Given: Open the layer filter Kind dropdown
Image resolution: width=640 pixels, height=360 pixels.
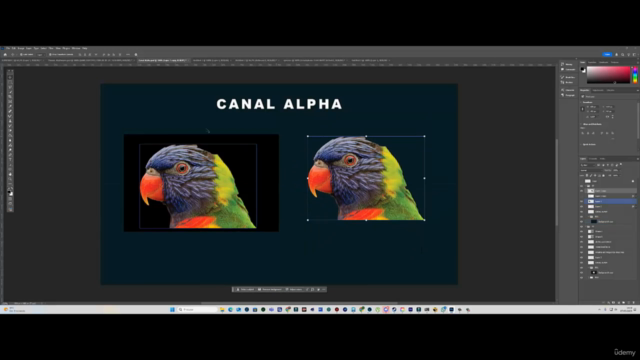Looking at the screenshot, I should coord(588,165).
